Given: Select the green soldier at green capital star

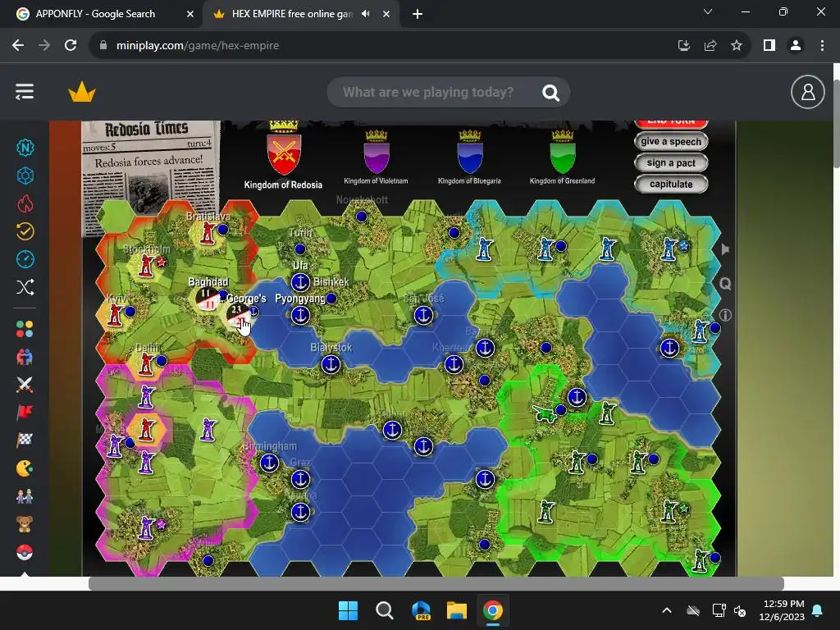Looking at the screenshot, I should (669, 512).
